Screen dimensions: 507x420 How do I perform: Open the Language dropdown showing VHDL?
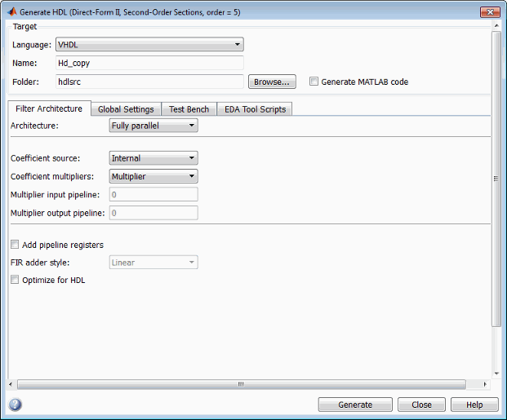click(x=149, y=44)
